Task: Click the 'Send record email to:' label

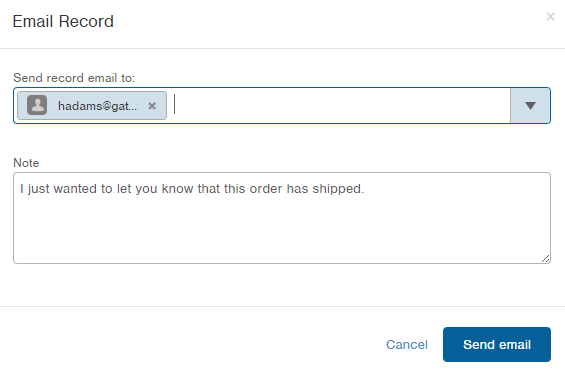Action: (74, 78)
